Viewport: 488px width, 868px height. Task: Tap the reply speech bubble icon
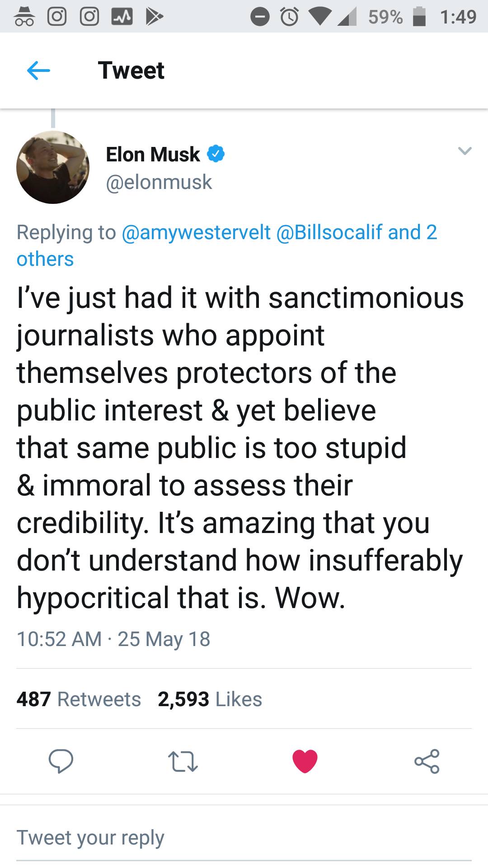(61, 761)
